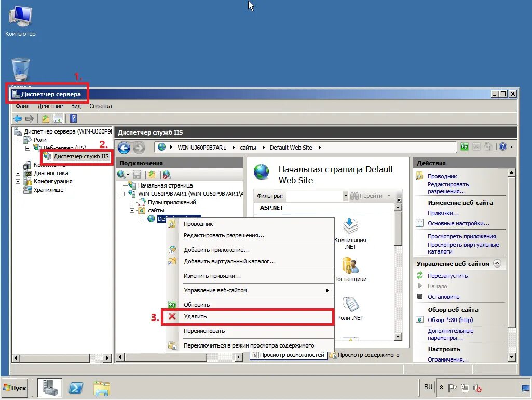The height and width of the screenshot is (400, 532).
Task: Switch to Просмотр возможностей tab
Action: point(289,355)
